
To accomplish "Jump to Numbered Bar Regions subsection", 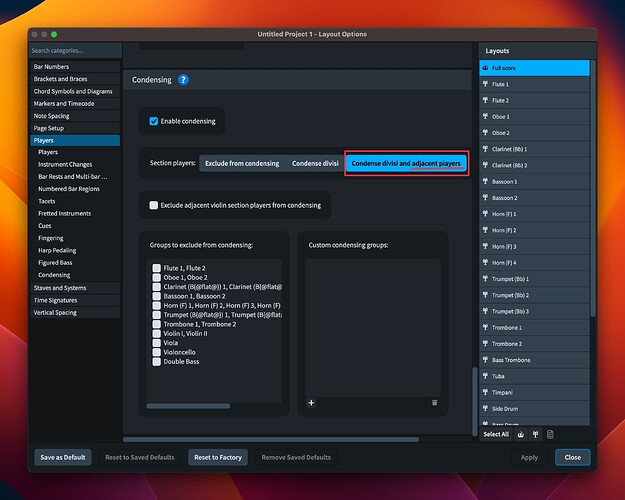I will point(69,189).
